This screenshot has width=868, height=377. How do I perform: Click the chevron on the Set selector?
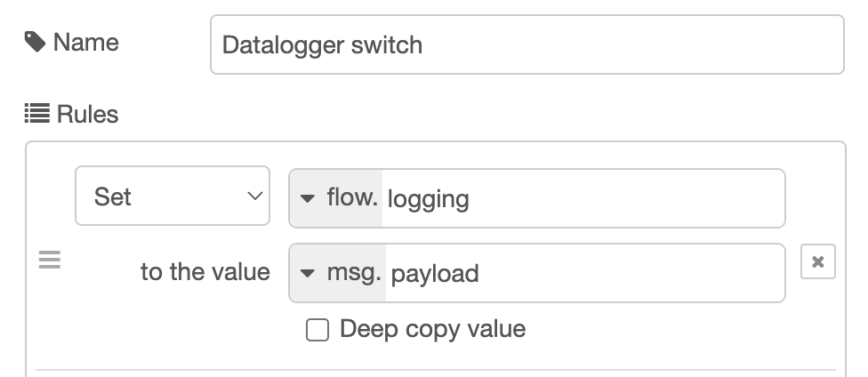pyautogui.click(x=253, y=197)
